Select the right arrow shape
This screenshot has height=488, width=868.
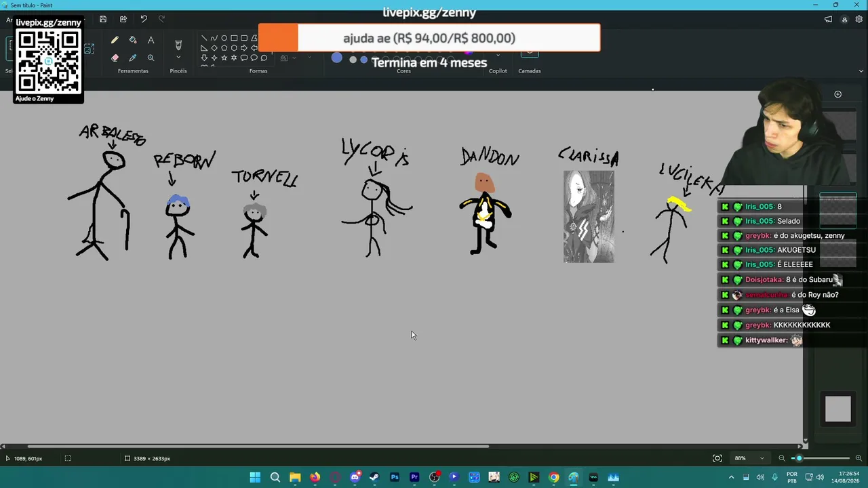[244, 48]
